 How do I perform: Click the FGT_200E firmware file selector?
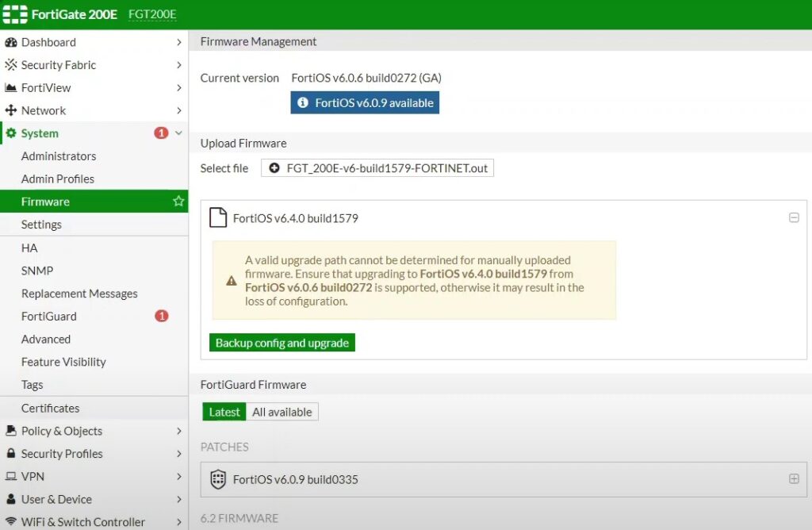coord(377,168)
